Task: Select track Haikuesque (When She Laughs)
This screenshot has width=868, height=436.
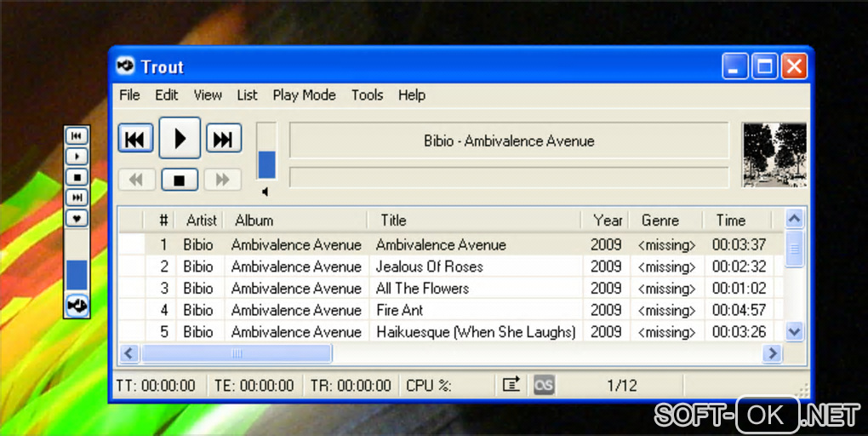Action: click(476, 332)
